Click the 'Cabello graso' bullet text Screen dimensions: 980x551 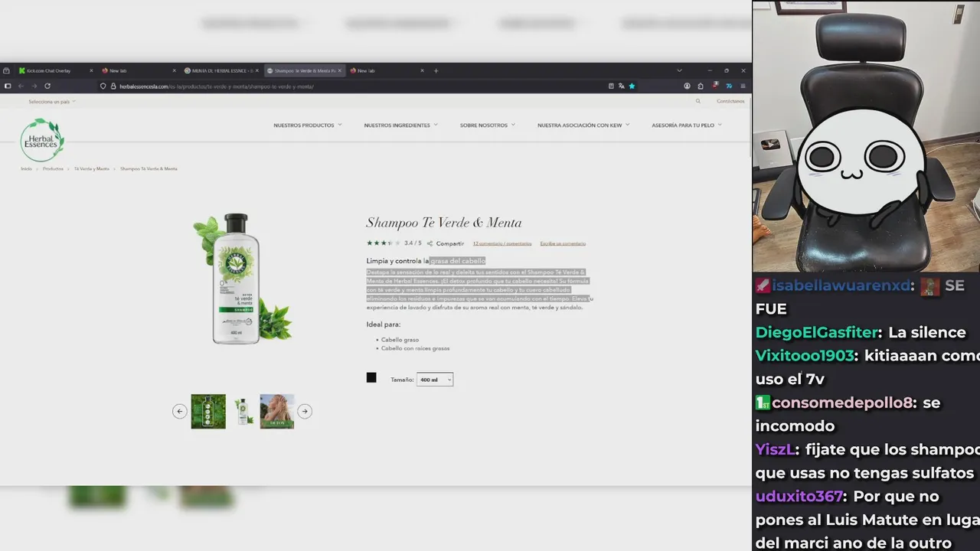click(x=400, y=340)
